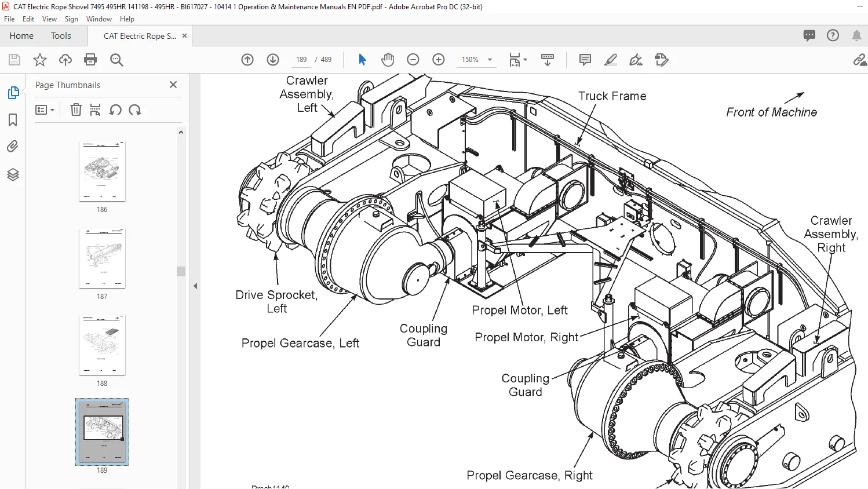868x489 pixels.
Task: Click the share link icon
Action: [860, 60]
